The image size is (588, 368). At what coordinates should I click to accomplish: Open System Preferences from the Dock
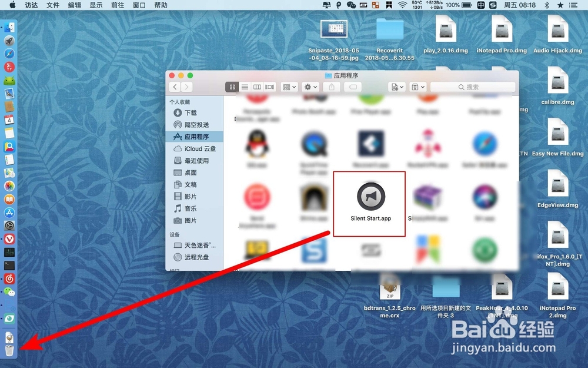(x=9, y=226)
